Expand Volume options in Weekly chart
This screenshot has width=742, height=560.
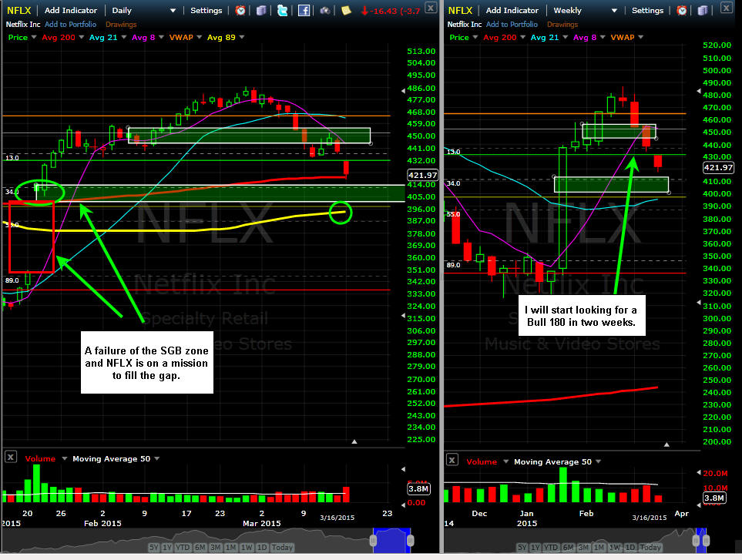(x=506, y=461)
